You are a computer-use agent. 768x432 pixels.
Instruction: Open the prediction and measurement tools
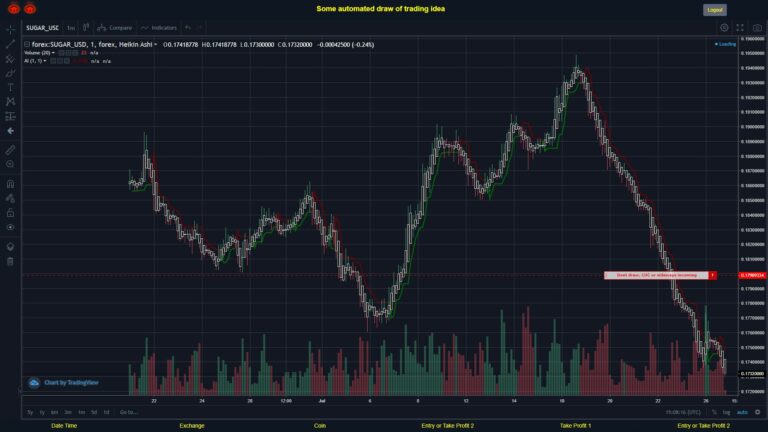[x=10, y=117]
